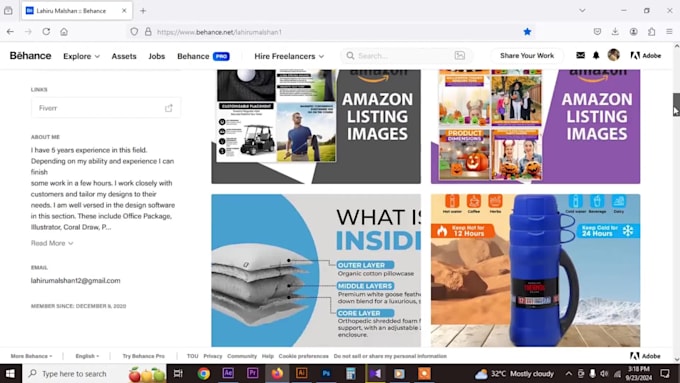
Task: Click the image search icon in search bar
Action: [460, 56]
